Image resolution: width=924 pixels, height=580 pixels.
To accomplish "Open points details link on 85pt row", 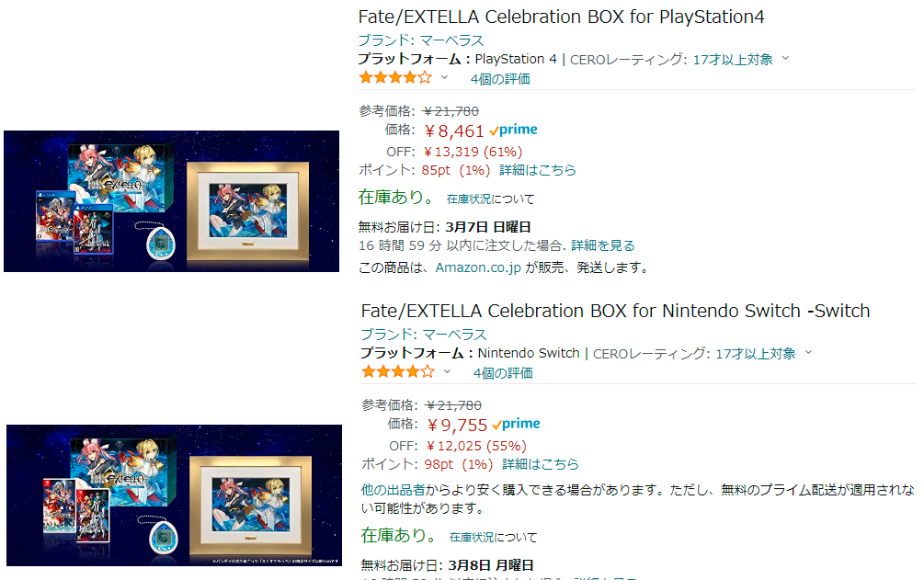I will pyautogui.click(x=538, y=170).
